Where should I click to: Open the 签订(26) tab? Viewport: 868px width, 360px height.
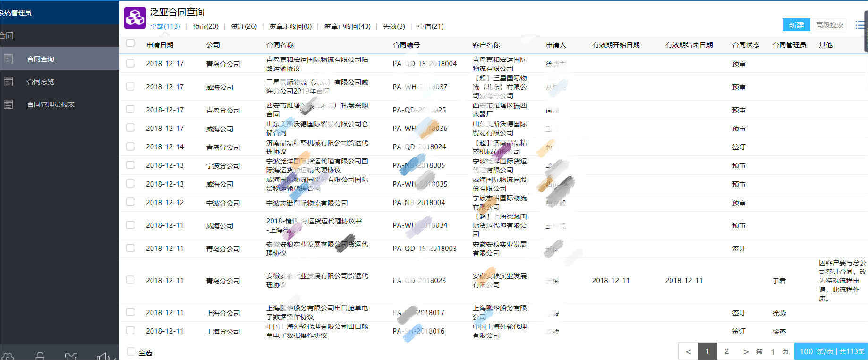(244, 26)
